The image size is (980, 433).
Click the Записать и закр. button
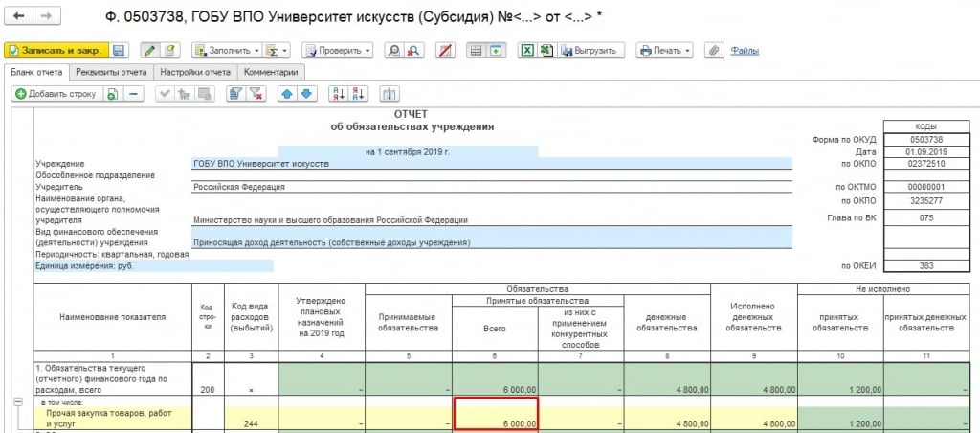pyautogui.click(x=56, y=51)
